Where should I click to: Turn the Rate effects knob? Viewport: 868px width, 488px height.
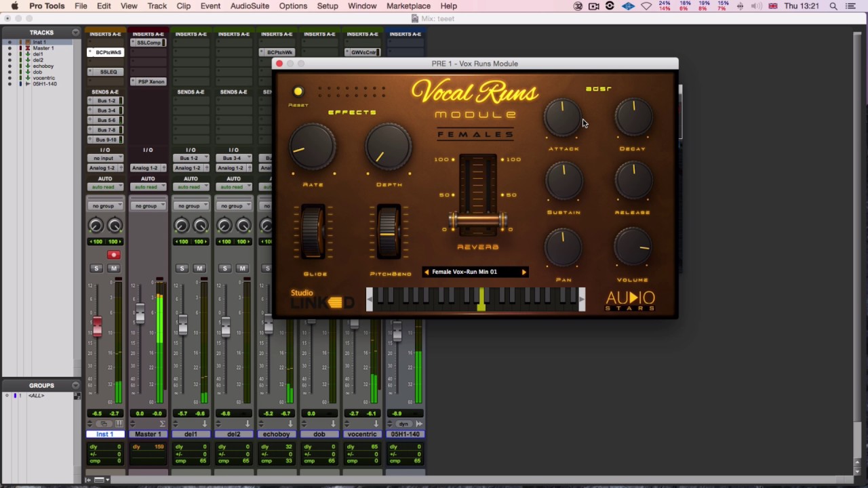pos(313,147)
